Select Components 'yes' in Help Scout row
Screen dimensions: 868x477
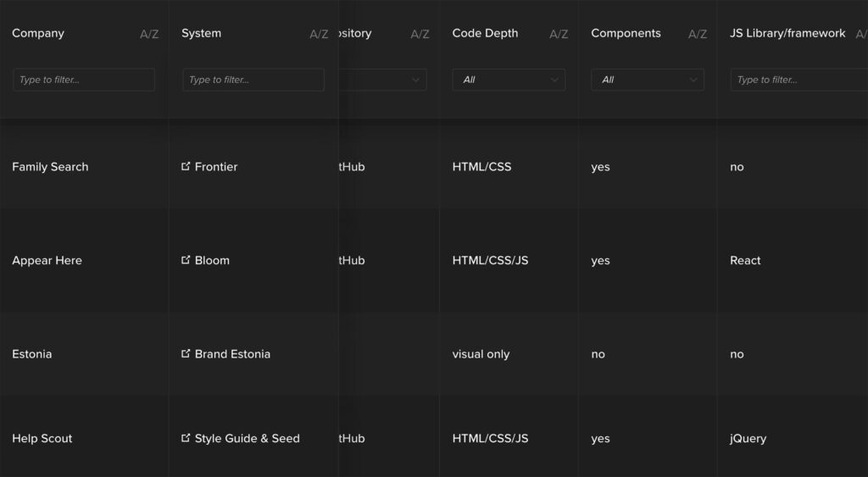pos(601,439)
